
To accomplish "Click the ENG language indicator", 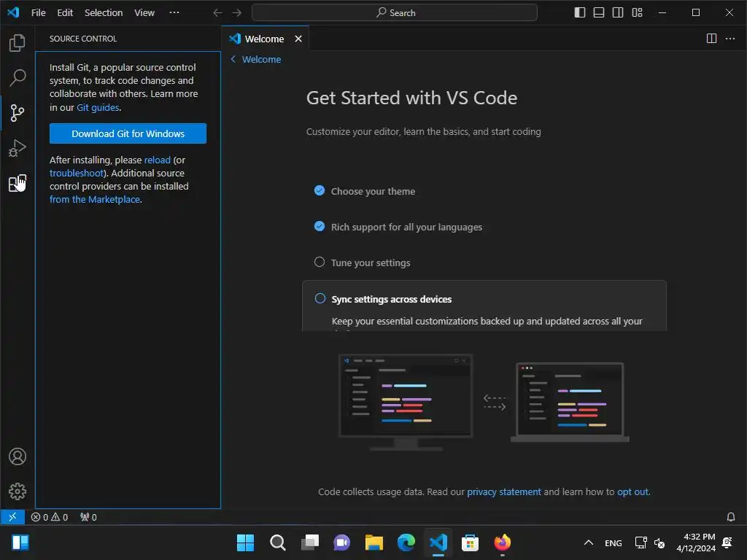I will (613, 542).
